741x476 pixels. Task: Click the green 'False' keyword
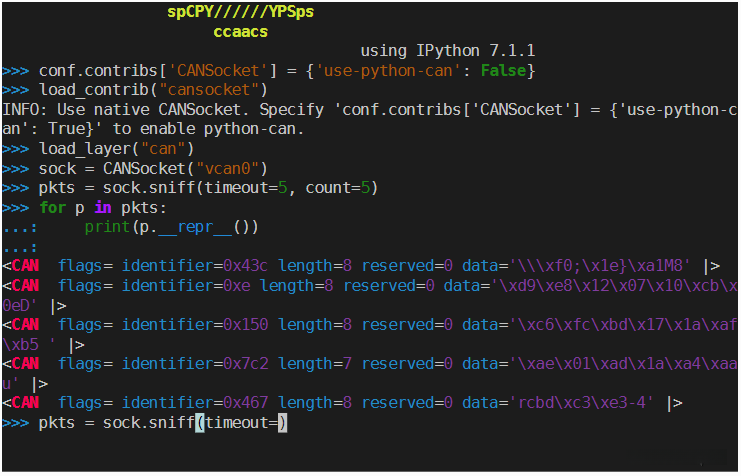coord(503,70)
